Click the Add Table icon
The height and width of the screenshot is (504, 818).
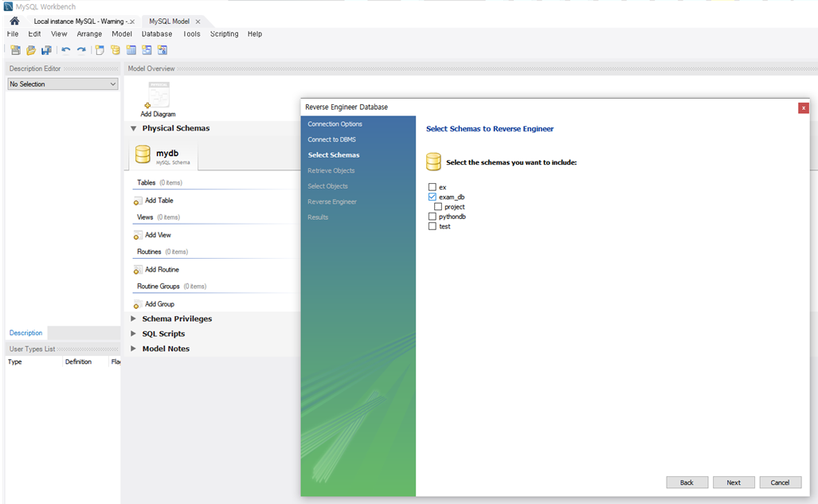pos(137,201)
